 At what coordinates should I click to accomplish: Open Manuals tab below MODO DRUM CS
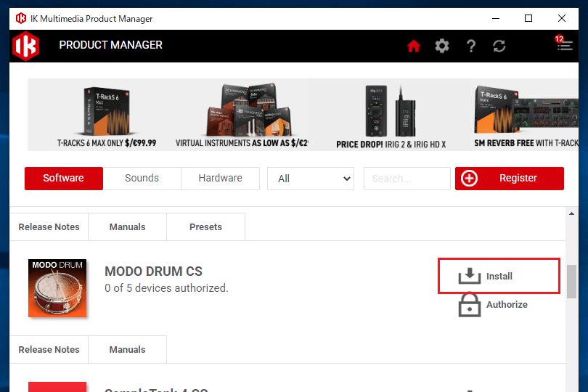pyautogui.click(x=127, y=350)
